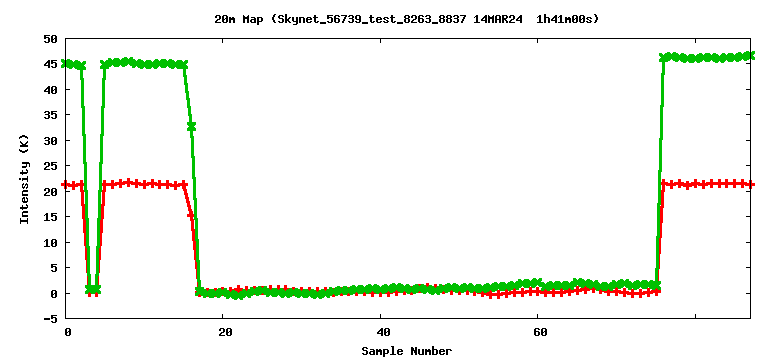Viewport: 768px width, 360px height.
Task: Click the bottom of the green dip near sample 3
Action: coord(93,289)
